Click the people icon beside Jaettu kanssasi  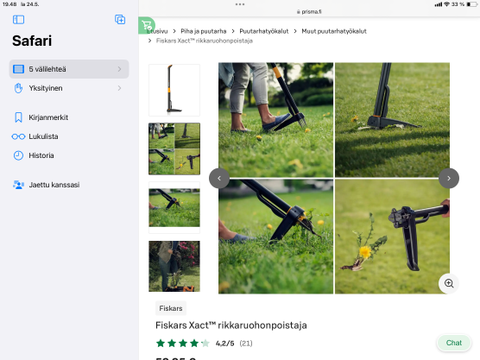pyautogui.click(x=18, y=185)
